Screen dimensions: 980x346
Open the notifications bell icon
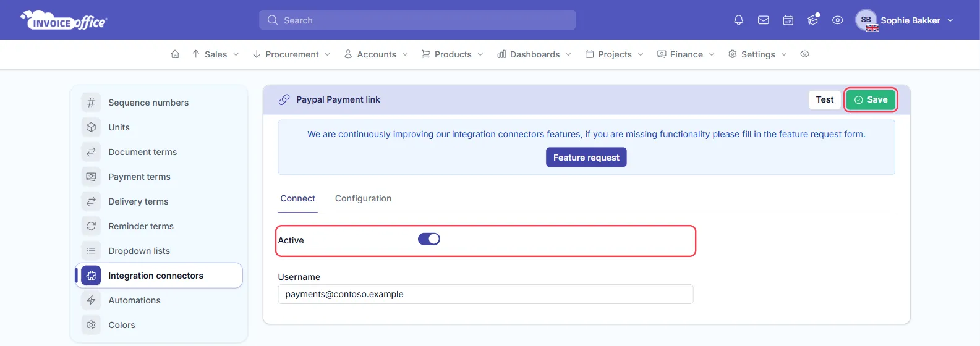pos(738,20)
